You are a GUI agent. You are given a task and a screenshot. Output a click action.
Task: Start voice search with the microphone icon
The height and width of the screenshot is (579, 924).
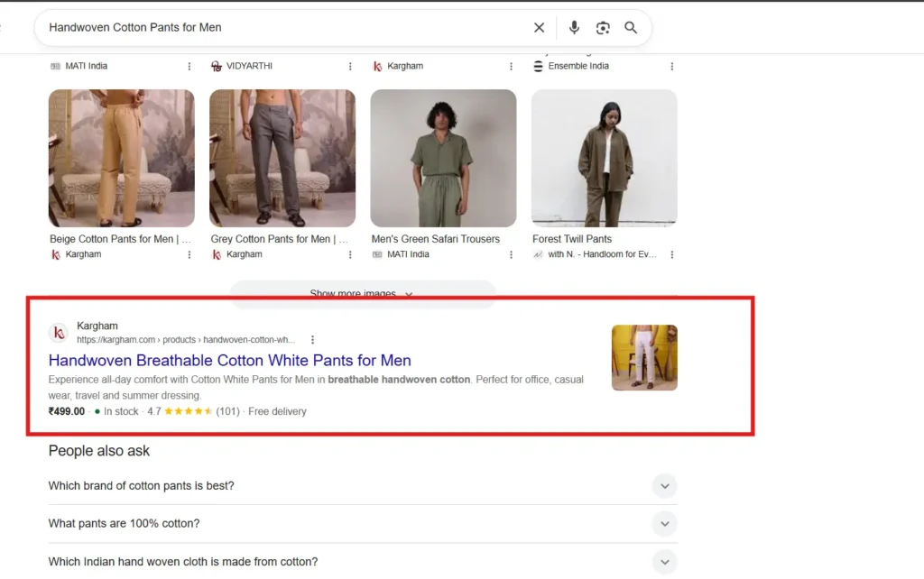pyautogui.click(x=574, y=28)
